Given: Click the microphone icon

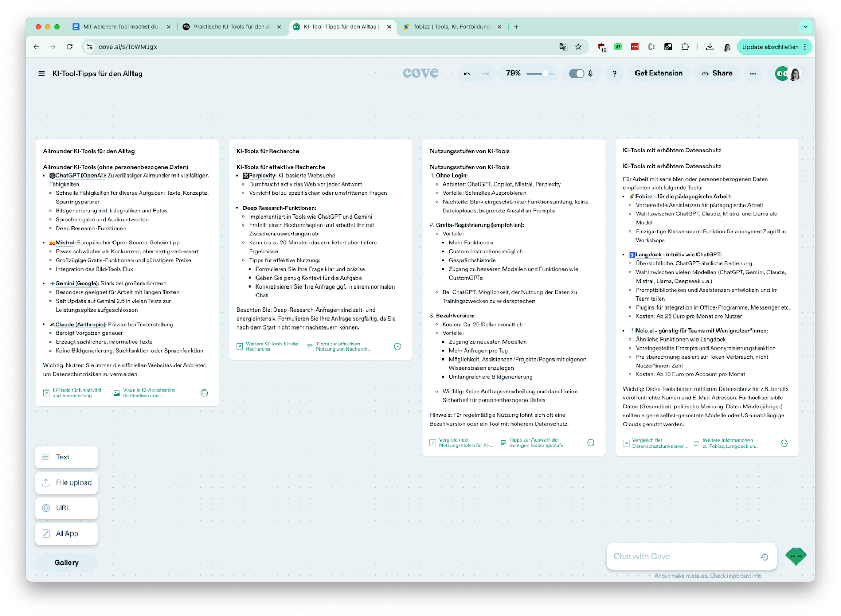Looking at the screenshot, I should coord(591,74).
